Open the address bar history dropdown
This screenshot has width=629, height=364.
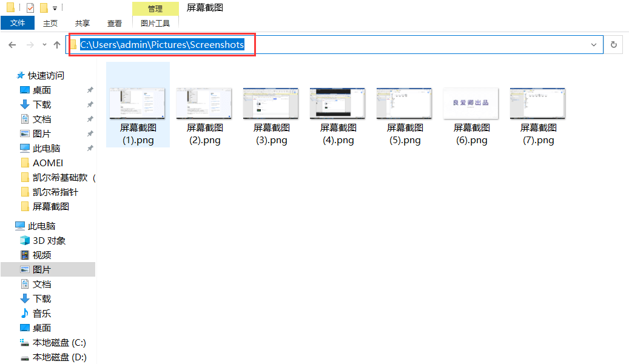(593, 44)
